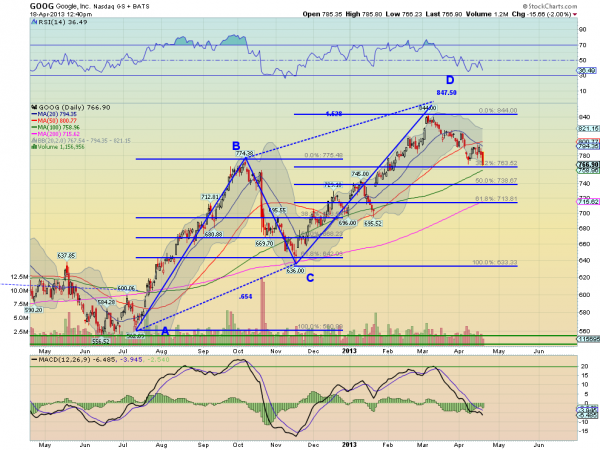Click the Chg -15.66 (-2.00%) value

click(541, 14)
